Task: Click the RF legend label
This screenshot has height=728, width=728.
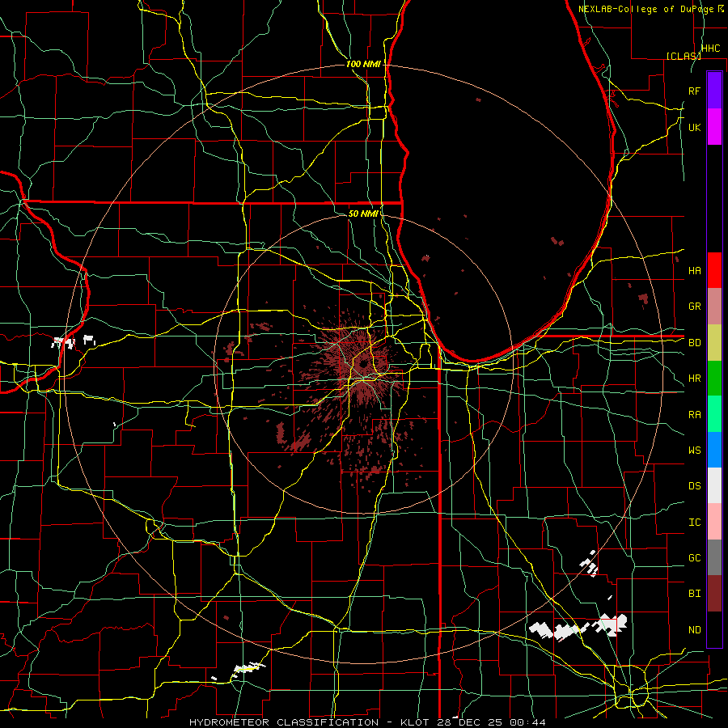Action: [694, 91]
